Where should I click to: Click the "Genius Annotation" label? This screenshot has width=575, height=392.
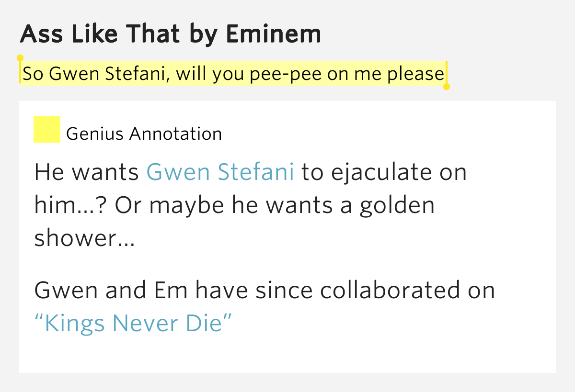144,134
